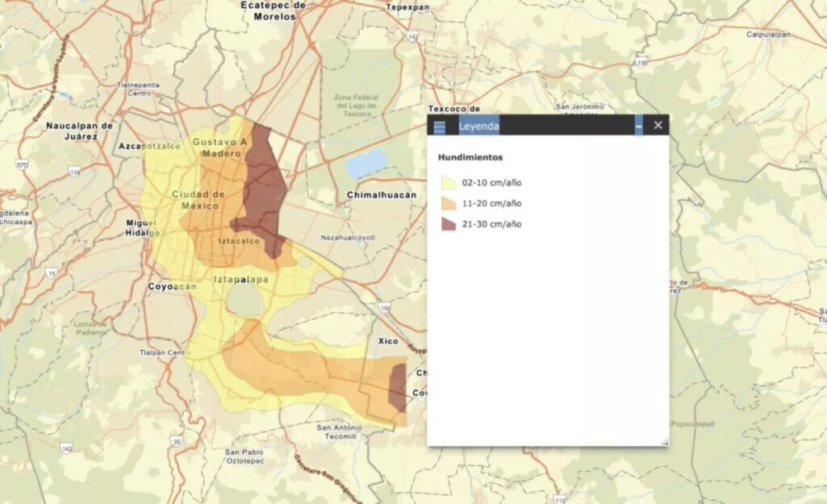This screenshot has width=827, height=504.
Task: Select the Hundimientos layer heading
Action: (x=470, y=157)
